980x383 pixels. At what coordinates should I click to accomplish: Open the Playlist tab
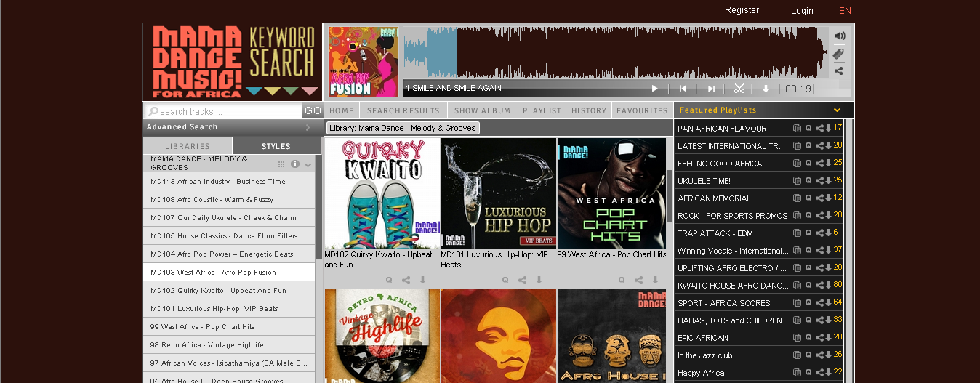click(x=542, y=110)
